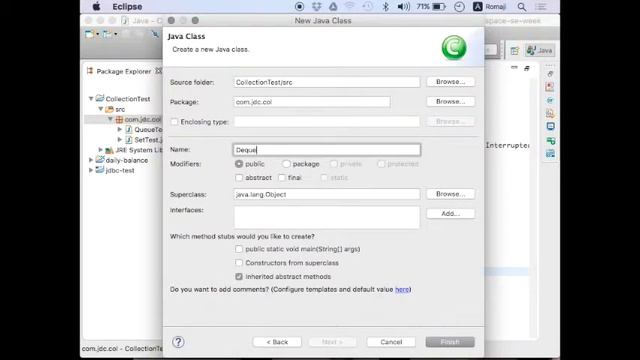This screenshot has height=360, width=640.
Task: Click the Superclass text field
Action: pyautogui.click(x=327, y=194)
